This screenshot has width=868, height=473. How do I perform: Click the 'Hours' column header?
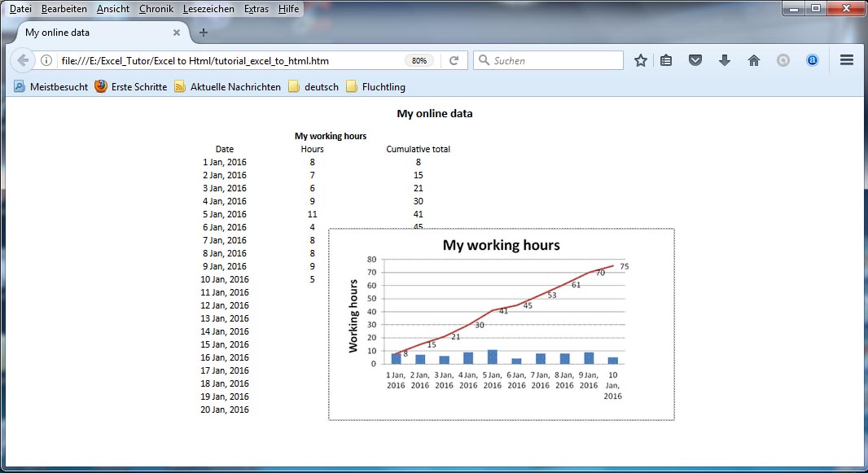coord(312,149)
